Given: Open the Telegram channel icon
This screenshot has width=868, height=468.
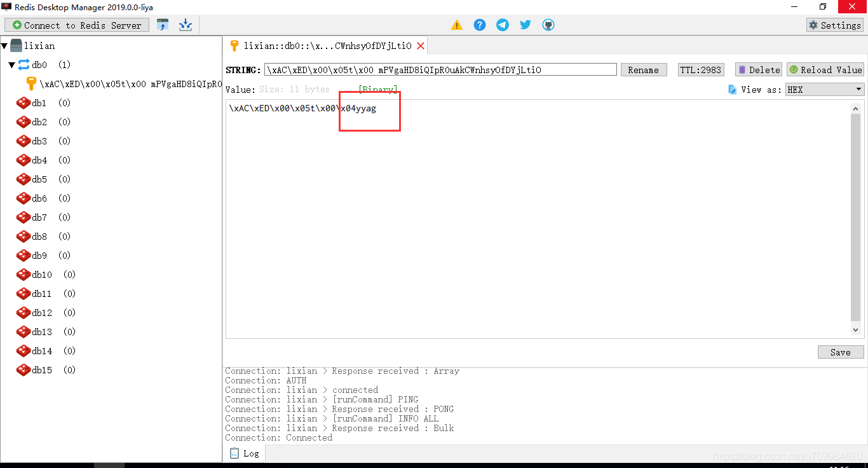Looking at the screenshot, I should 503,25.
